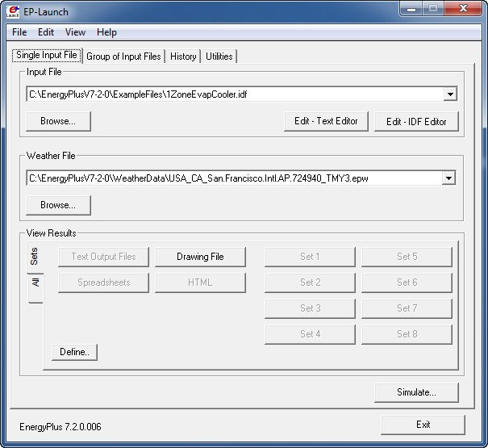Click the Set 6 button

(x=407, y=283)
